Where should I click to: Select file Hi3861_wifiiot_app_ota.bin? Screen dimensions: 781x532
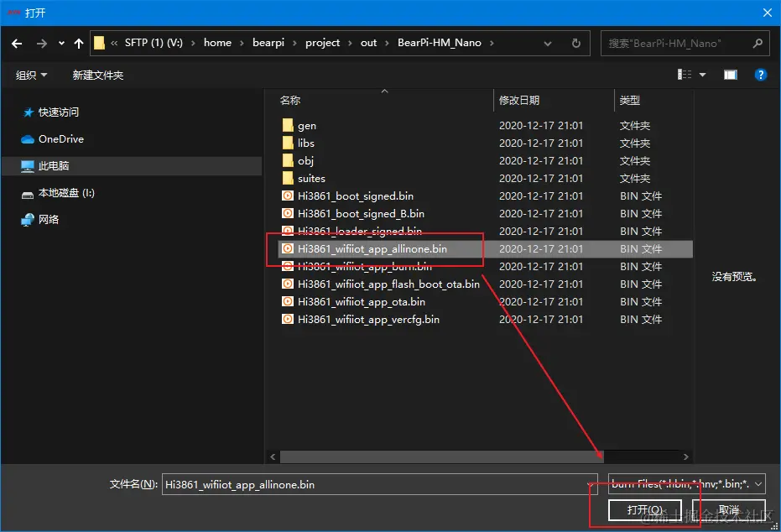pos(361,302)
